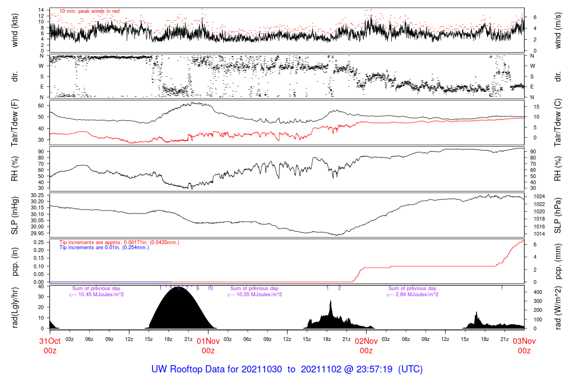Select the rad(Lgly/hr) axis label
The image size is (574, 392).
[15, 307]
